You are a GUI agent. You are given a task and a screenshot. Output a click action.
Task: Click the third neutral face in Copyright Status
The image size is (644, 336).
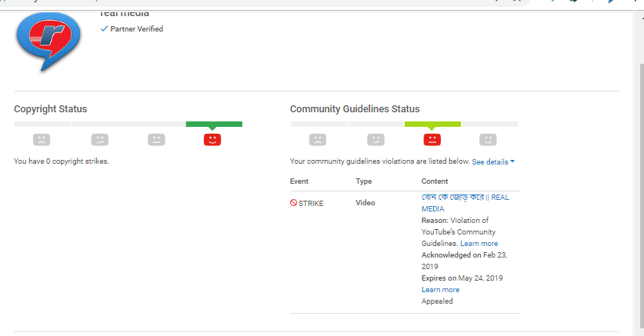[x=156, y=140]
